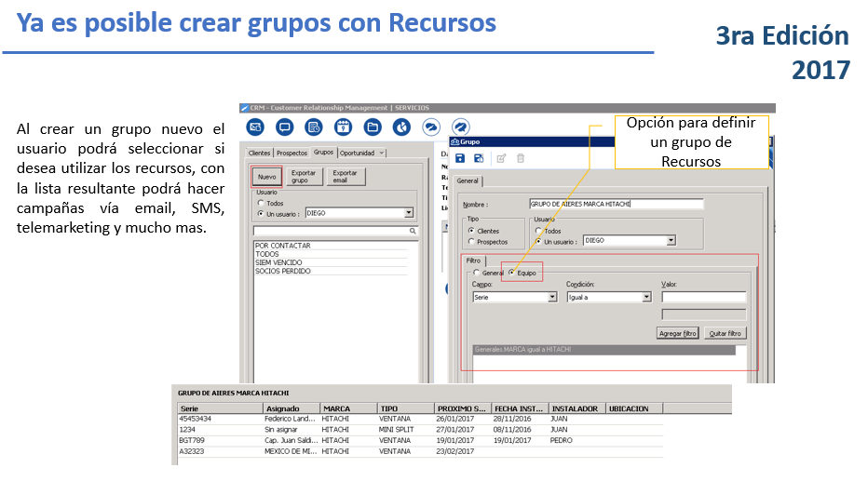Select SOCIOS PERDIDO group in list
868x481 pixels.
pyautogui.click(x=331, y=272)
